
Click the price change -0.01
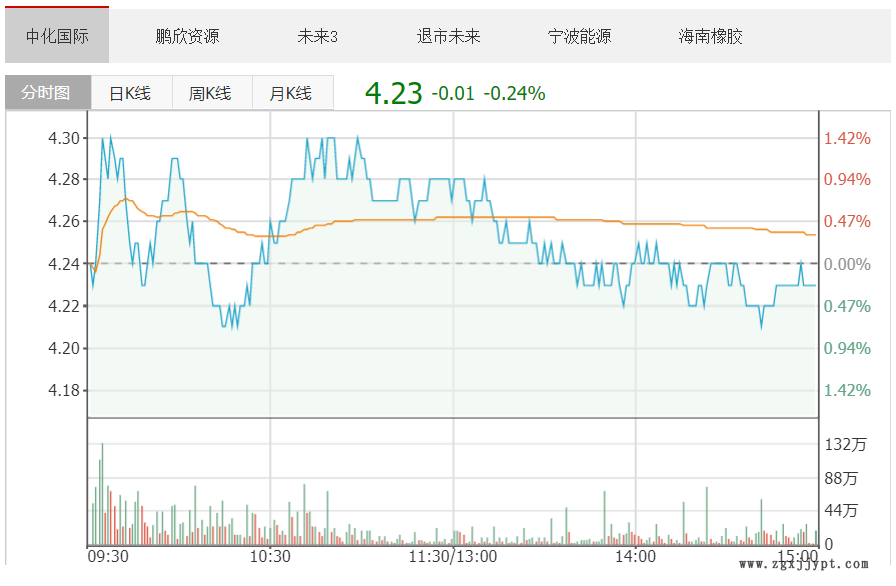click(453, 94)
